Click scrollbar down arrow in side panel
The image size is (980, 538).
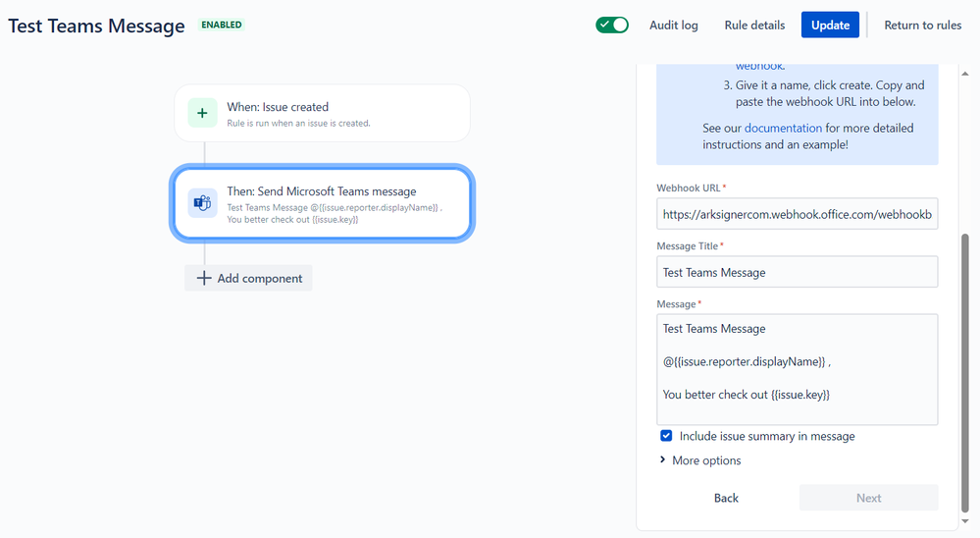tap(965, 520)
